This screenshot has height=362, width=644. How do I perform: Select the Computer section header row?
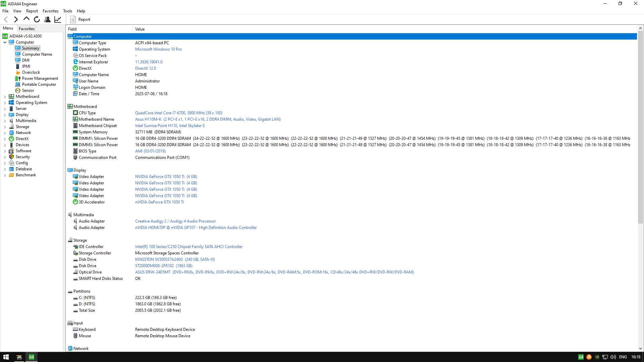click(352, 37)
